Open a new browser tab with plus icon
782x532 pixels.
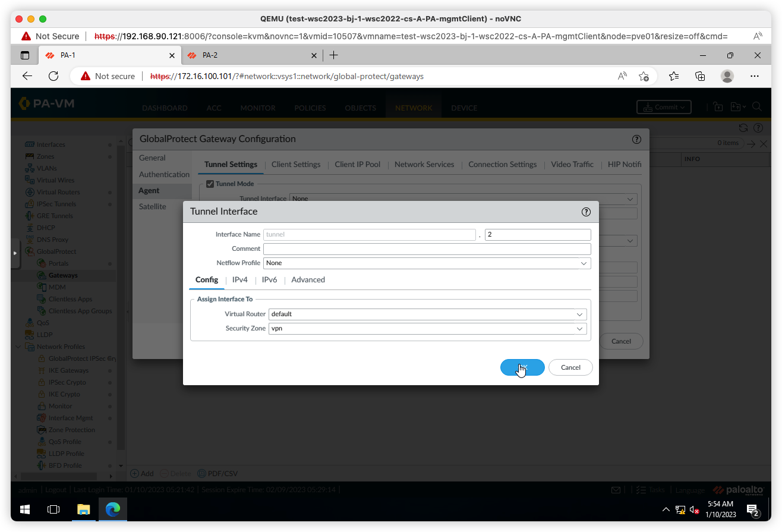coord(334,55)
